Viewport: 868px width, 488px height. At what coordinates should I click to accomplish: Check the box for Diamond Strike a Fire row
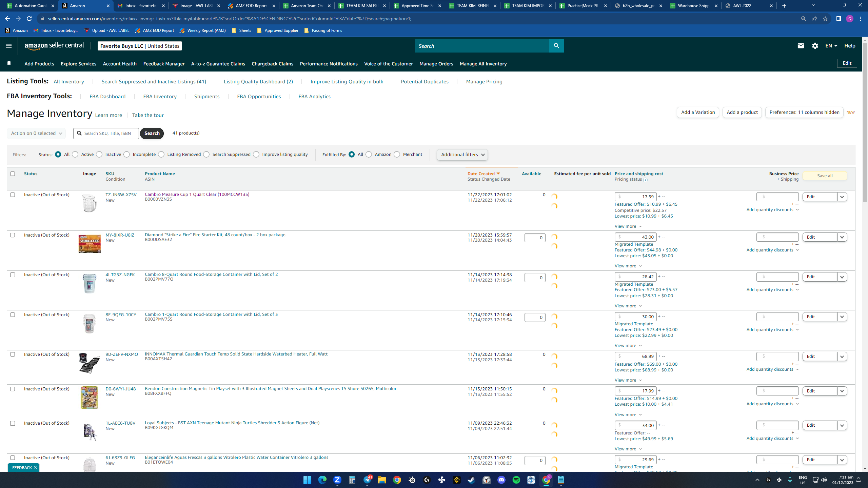(13, 235)
